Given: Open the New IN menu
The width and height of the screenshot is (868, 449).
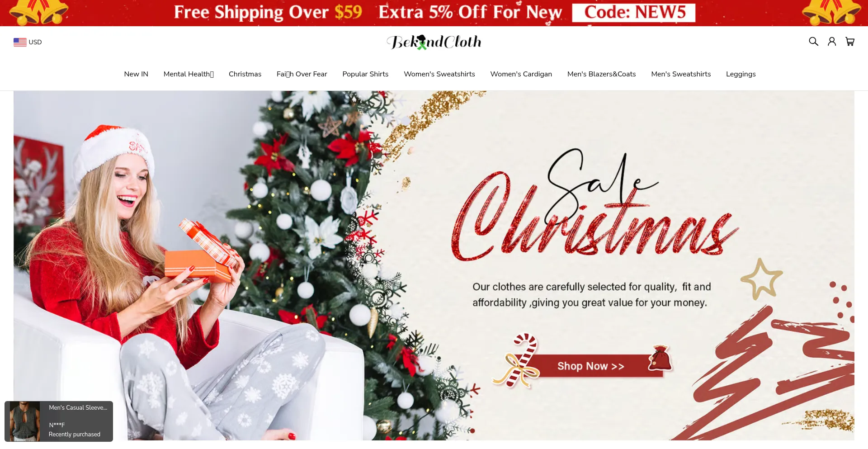Looking at the screenshot, I should [x=136, y=74].
